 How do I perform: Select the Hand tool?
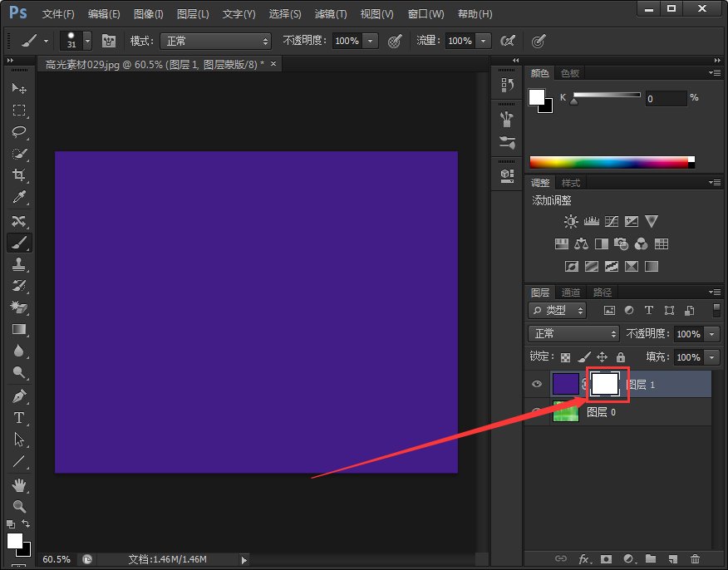click(18, 484)
